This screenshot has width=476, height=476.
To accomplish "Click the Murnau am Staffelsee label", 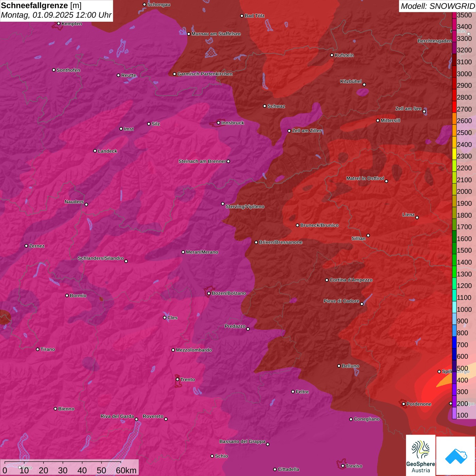I will [216, 34].
